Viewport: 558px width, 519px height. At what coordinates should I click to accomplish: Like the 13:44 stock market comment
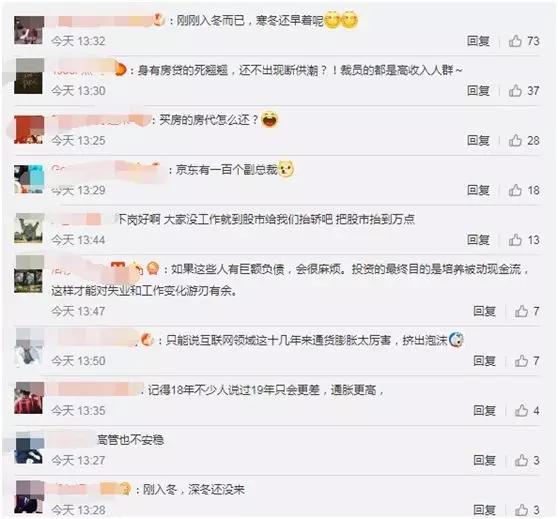[515, 240]
